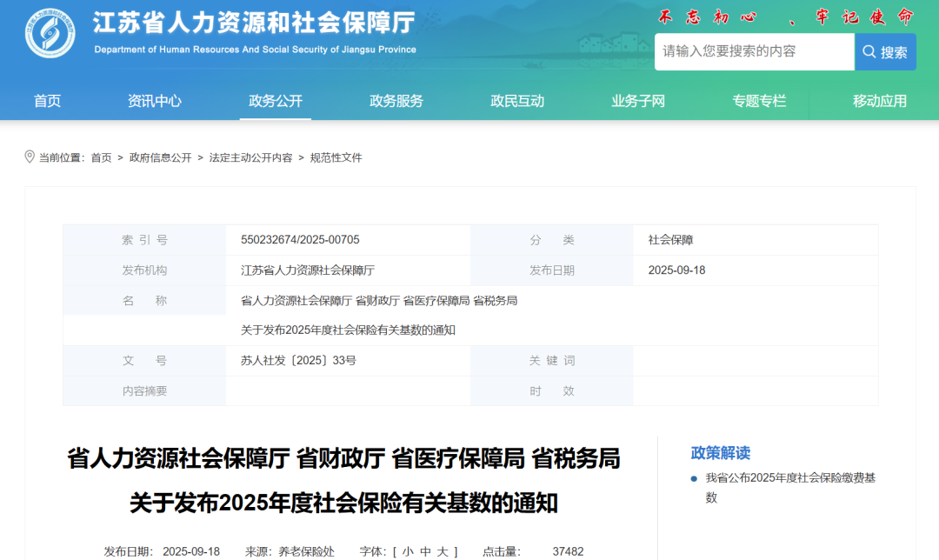Open the 政民互动 navigation menu
The image size is (939, 560).
point(517,101)
